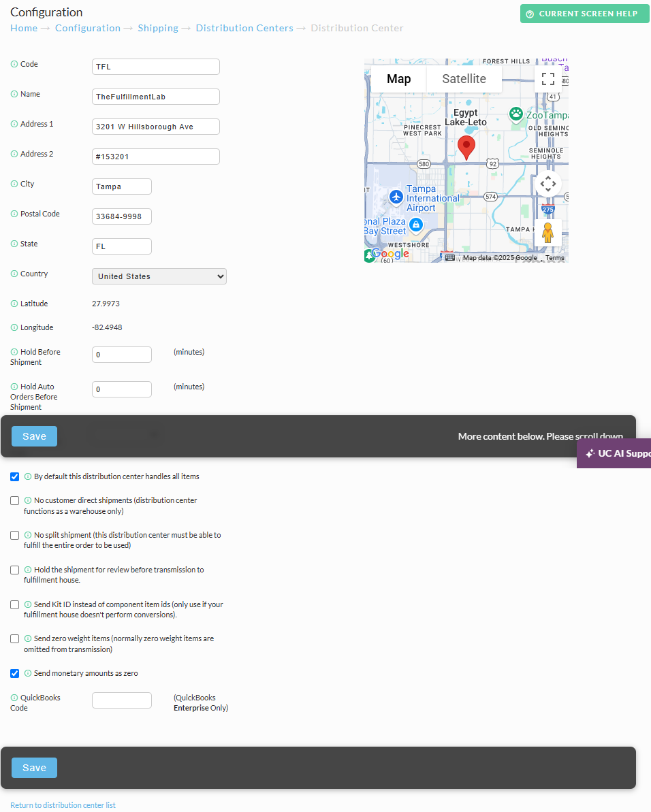Click the upper Save button
This screenshot has width=651, height=812.
34,436
